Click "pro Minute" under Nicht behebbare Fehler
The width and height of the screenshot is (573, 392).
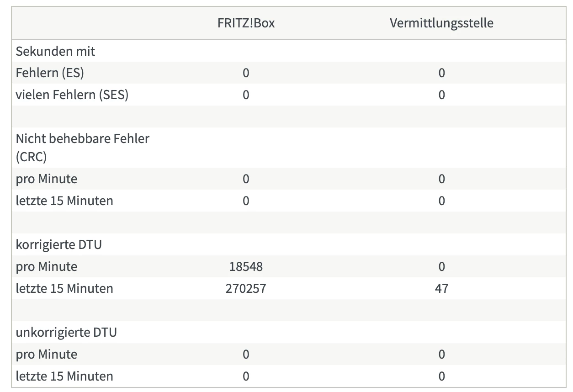tap(47, 179)
